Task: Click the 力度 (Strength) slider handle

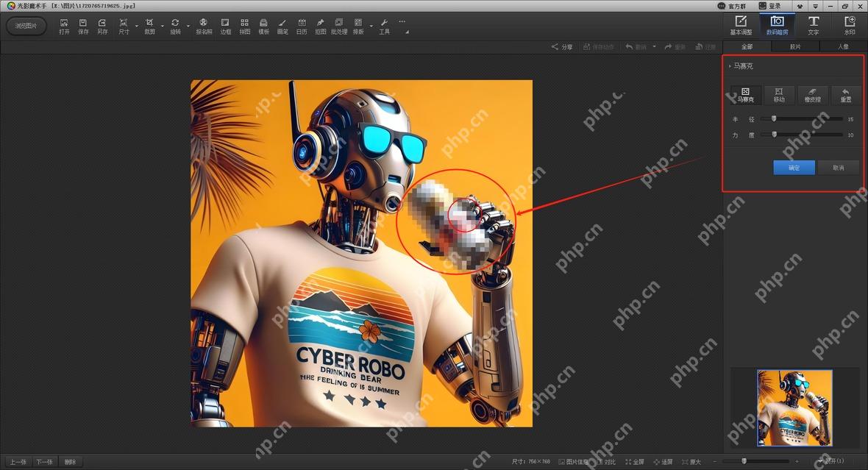Action: pos(774,135)
